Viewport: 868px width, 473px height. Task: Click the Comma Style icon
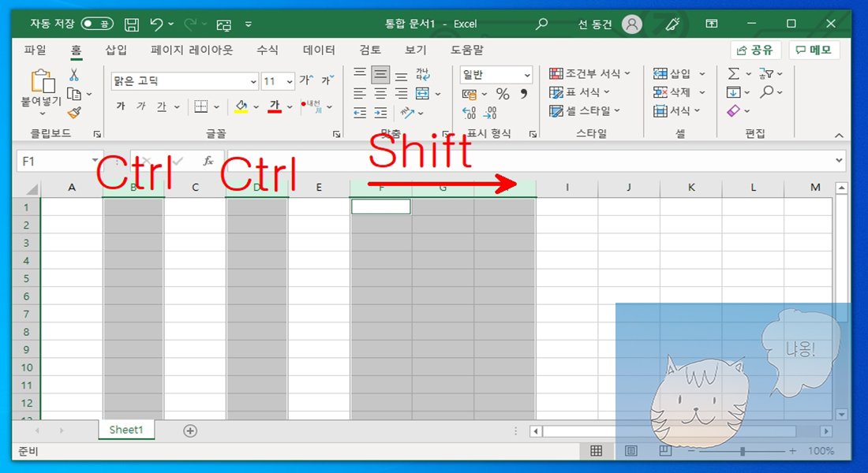point(524,94)
